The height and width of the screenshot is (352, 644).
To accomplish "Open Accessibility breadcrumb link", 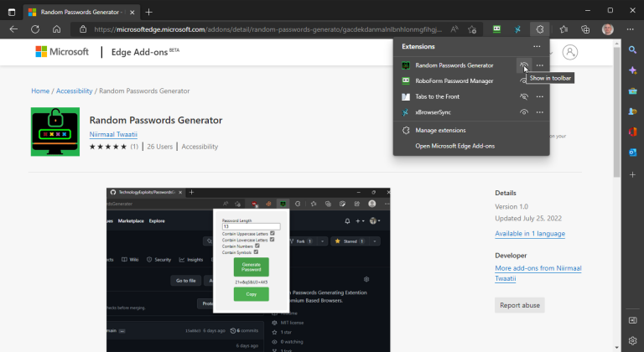I will click(x=75, y=91).
